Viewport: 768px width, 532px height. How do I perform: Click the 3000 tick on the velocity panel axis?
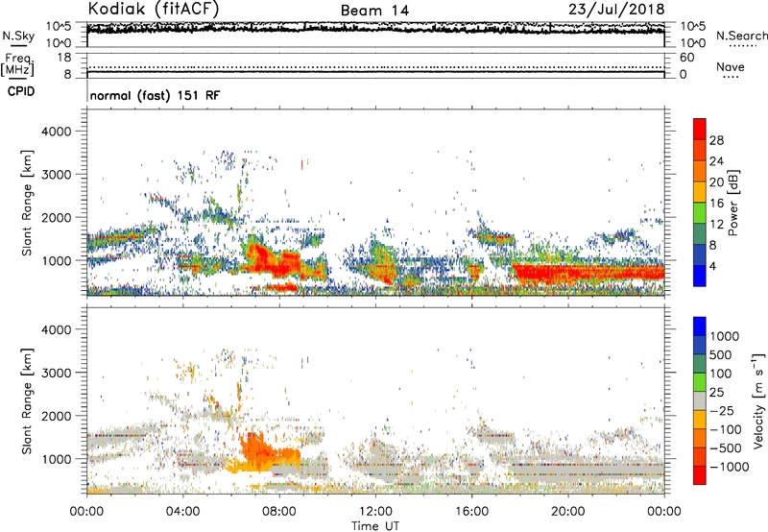(x=57, y=373)
